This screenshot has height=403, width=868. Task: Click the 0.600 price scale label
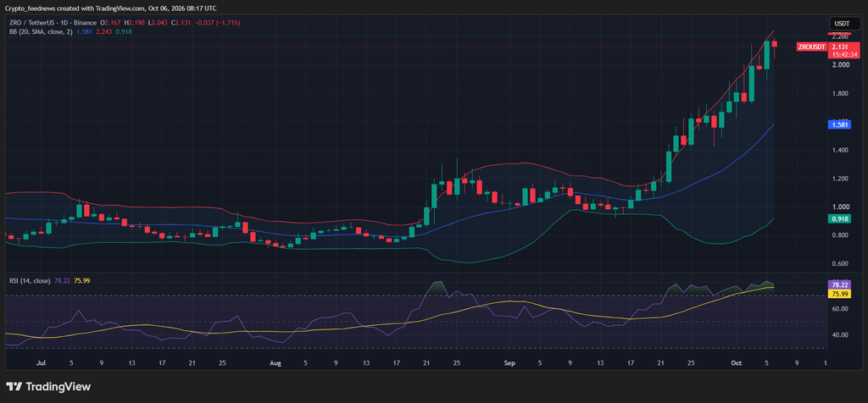[840, 263]
